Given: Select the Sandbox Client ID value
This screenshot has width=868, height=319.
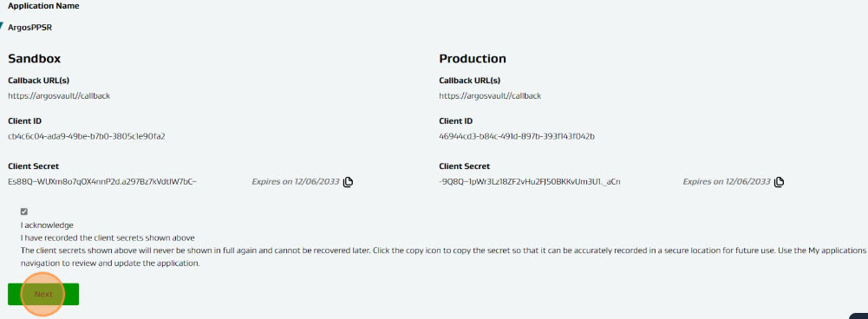Looking at the screenshot, I should point(87,136).
